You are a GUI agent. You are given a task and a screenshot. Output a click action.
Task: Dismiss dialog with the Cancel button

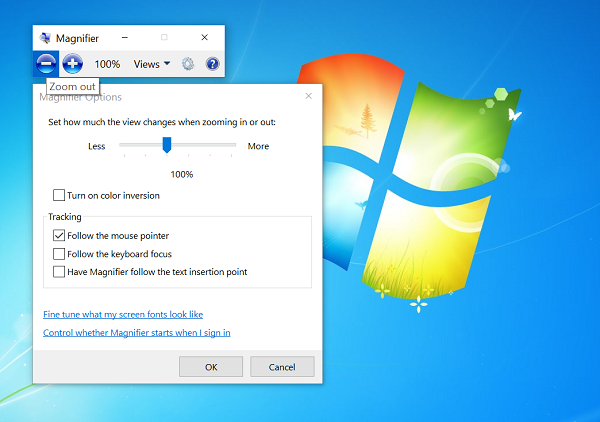[282, 367]
